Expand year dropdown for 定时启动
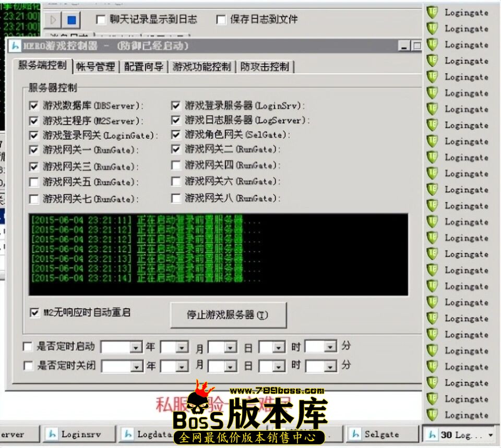The width and height of the screenshot is (501, 448). [136, 347]
